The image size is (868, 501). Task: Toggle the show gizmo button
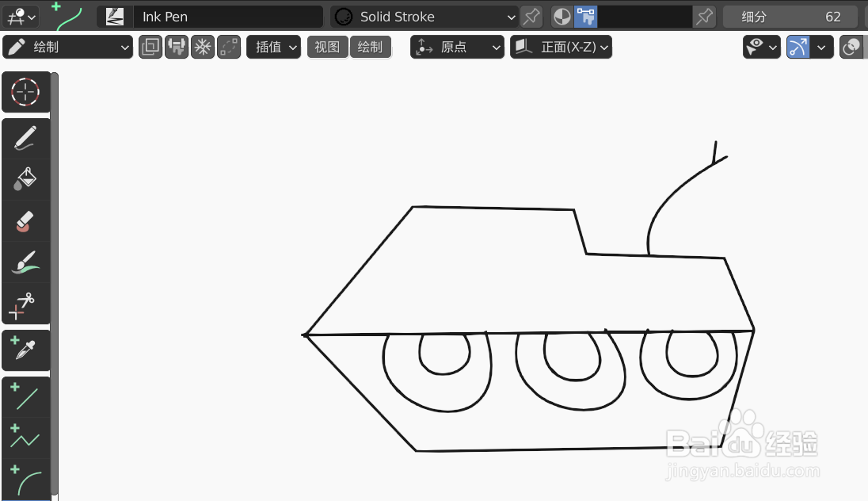tap(798, 47)
